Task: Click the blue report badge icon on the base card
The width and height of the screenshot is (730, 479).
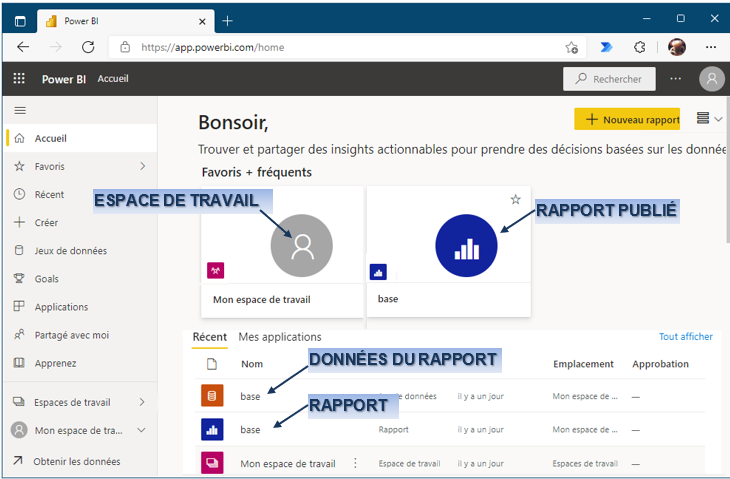Action: click(x=378, y=272)
